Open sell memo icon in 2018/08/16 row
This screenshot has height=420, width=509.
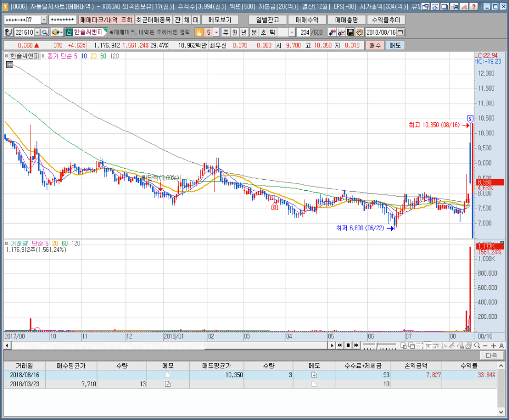pyautogui.click(x=314, y=375)
